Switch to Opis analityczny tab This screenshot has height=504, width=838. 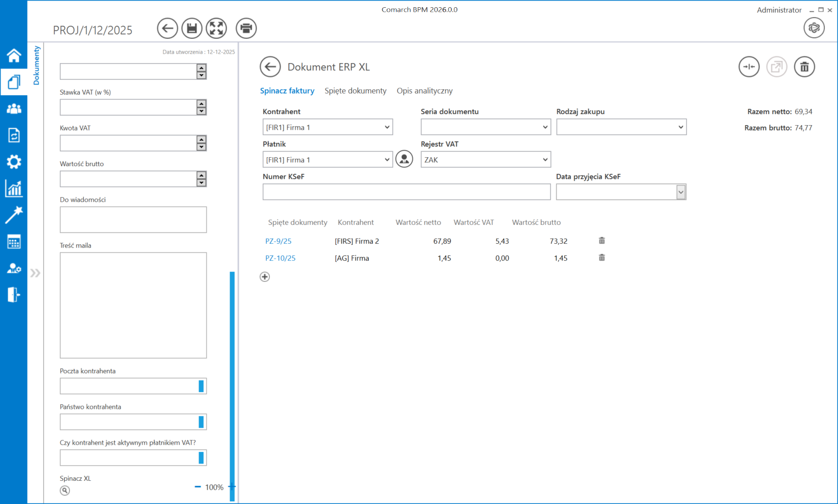pyautogui.click(x=425, y=91)
